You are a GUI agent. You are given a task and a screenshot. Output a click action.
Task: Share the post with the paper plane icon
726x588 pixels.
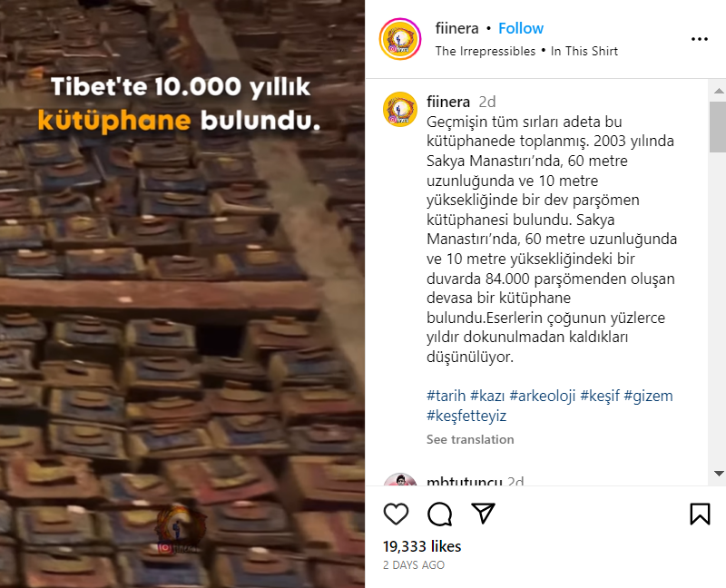[483, 513]
